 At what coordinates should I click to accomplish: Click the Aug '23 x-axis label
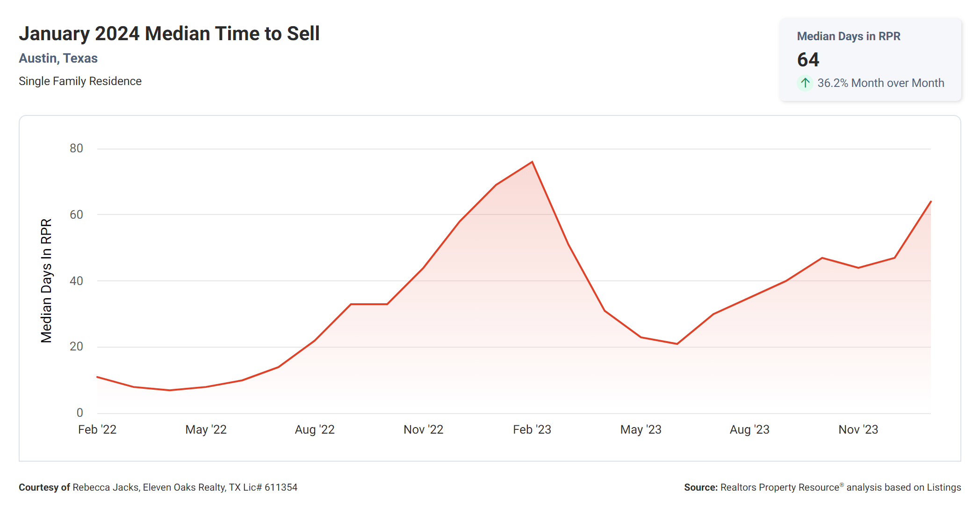click(749, 429)
